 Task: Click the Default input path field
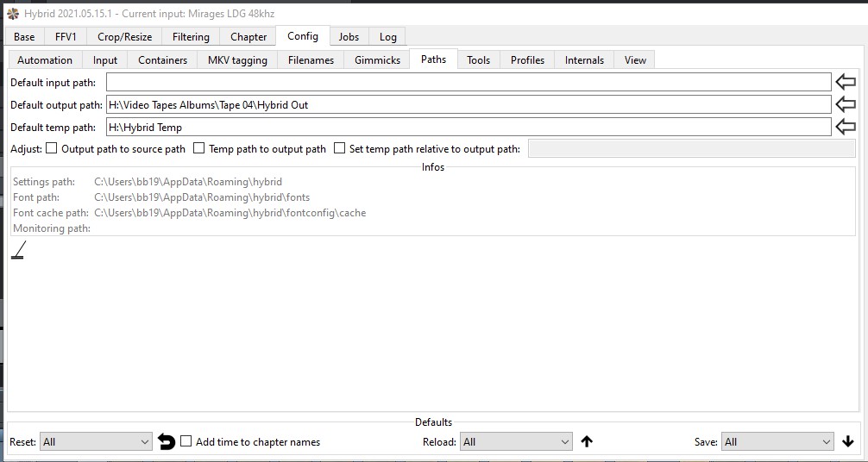(468, 82)
